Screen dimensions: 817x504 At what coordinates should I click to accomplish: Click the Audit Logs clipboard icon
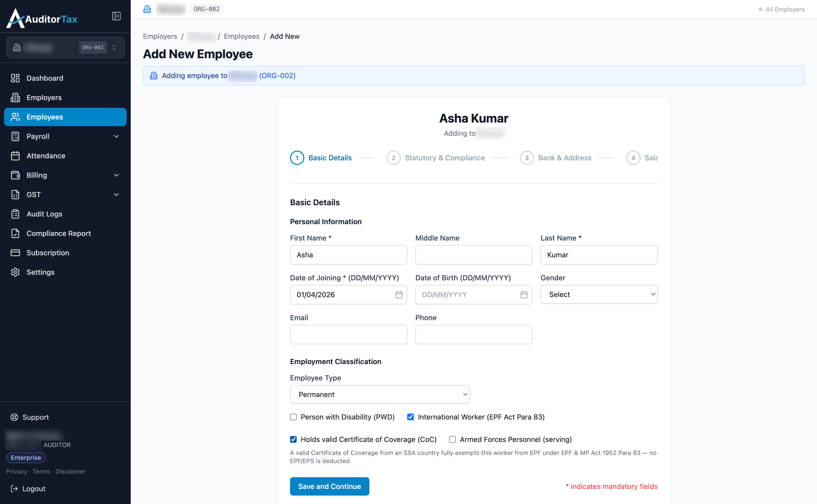[15, 214]
